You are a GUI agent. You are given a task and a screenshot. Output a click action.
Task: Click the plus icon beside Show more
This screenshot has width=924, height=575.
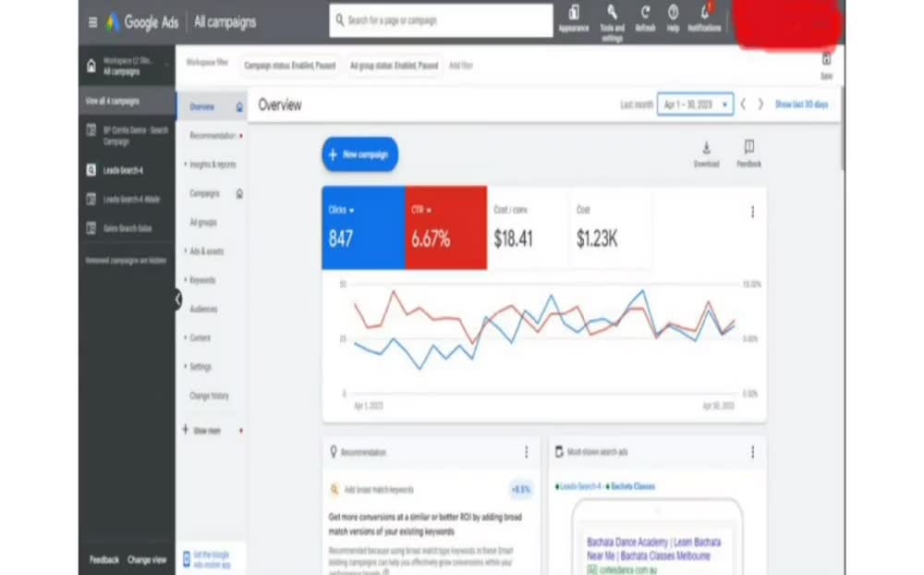(x=185, y=429)
